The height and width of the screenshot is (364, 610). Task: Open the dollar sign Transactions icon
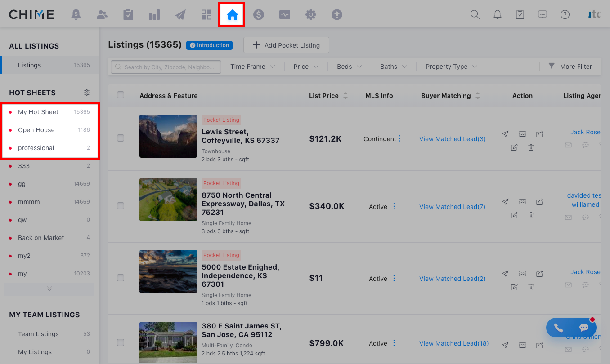[x=258, y=15]
